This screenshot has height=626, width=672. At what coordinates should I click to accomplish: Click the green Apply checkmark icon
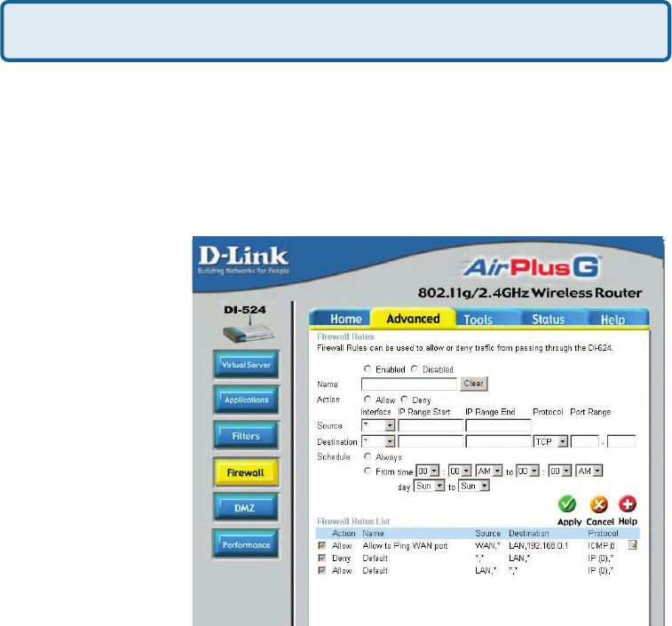pos(567,504)
